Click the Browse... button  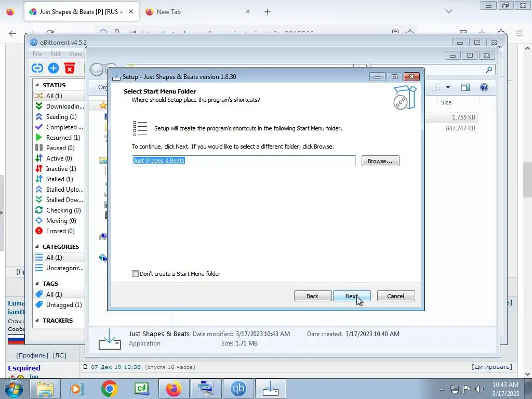click(x=380, y=161)
